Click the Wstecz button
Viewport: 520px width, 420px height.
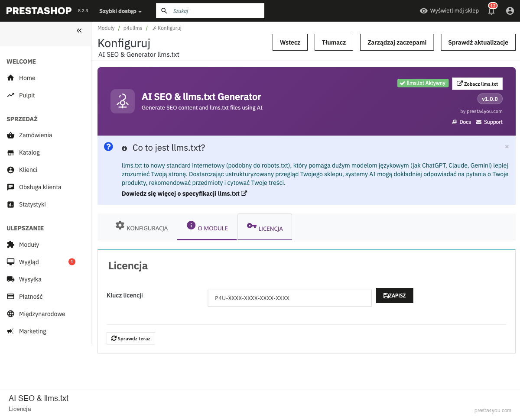click(290, 42)
